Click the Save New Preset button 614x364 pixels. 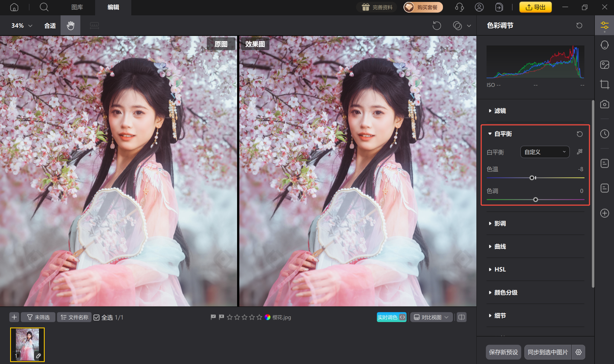503,352
